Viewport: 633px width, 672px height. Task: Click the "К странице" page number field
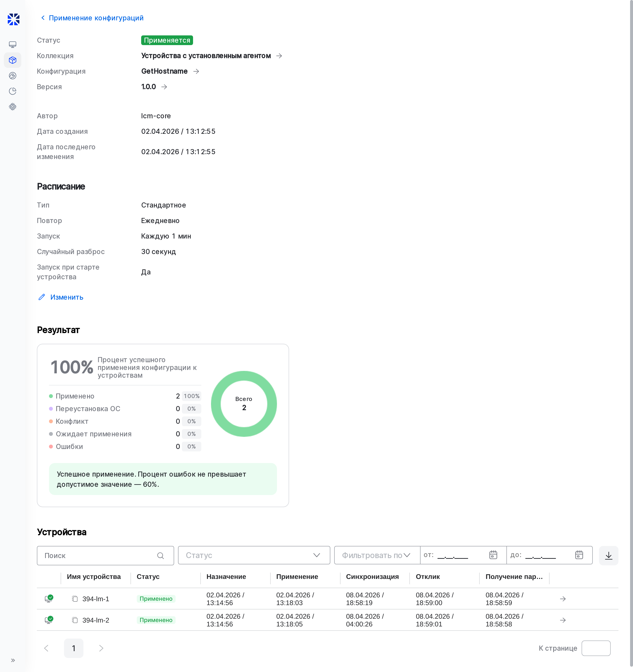[x=596, y=648]
